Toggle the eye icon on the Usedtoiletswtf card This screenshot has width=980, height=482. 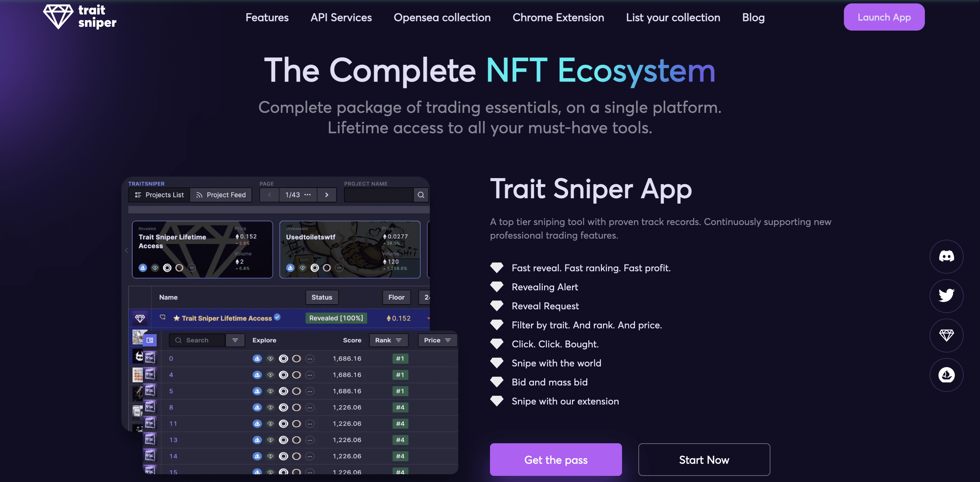click(x=302, y=267)
